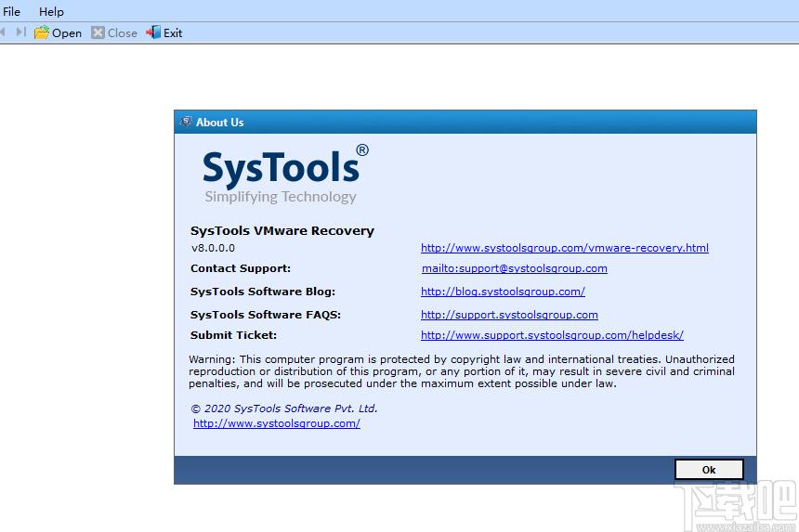Open the helpdesk Submit Ticket link
The height and width of the screenshot is (532, 799).
[553, 335]
